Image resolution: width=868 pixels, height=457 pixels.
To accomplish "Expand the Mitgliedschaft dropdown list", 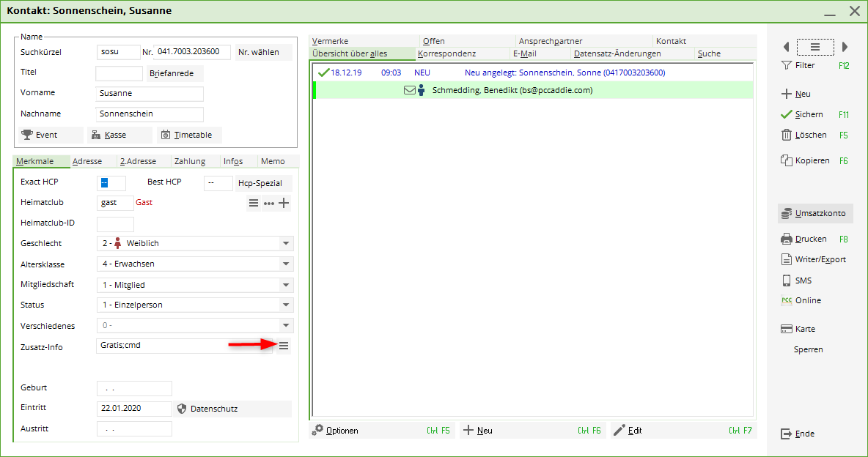I will pyautogui.click(x=285, y=285).
